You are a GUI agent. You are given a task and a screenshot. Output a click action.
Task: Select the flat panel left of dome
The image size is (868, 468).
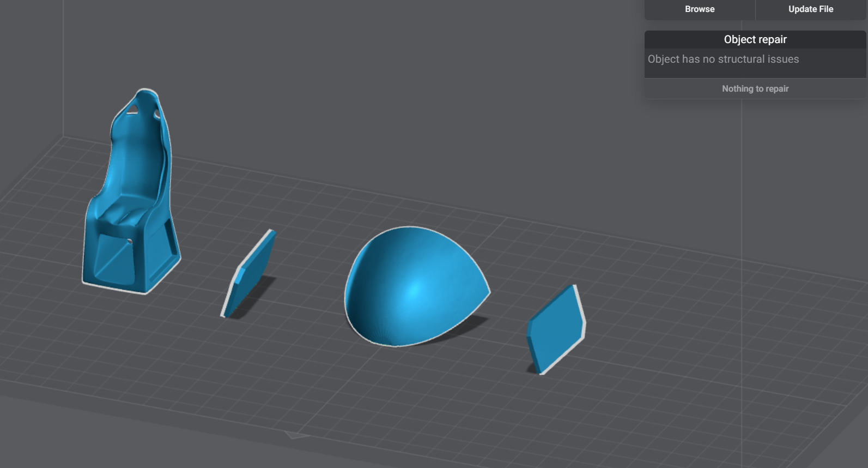point(248,274)
